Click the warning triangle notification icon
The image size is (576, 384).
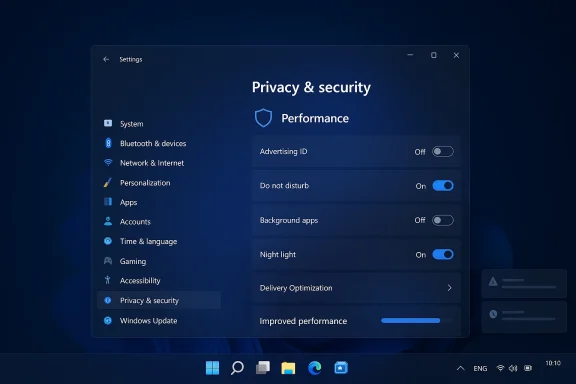click(493, 282)
